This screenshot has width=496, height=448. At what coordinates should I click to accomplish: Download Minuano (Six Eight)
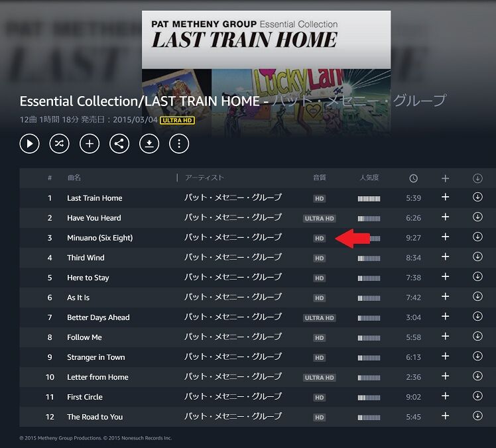(477, 237)
